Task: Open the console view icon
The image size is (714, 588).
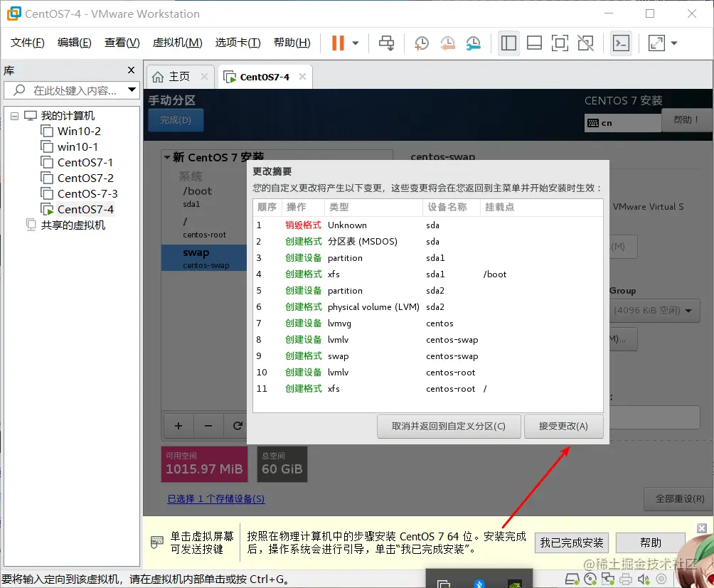Action: click(621, 43)
